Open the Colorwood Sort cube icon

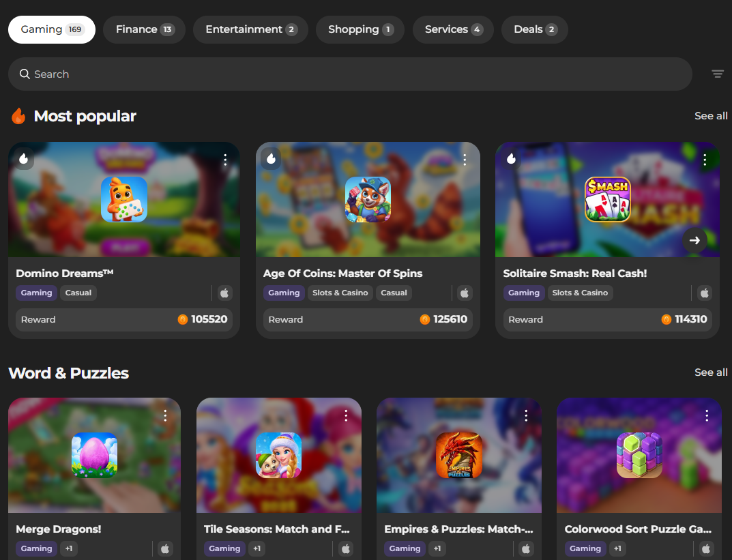tap(639, 455)
